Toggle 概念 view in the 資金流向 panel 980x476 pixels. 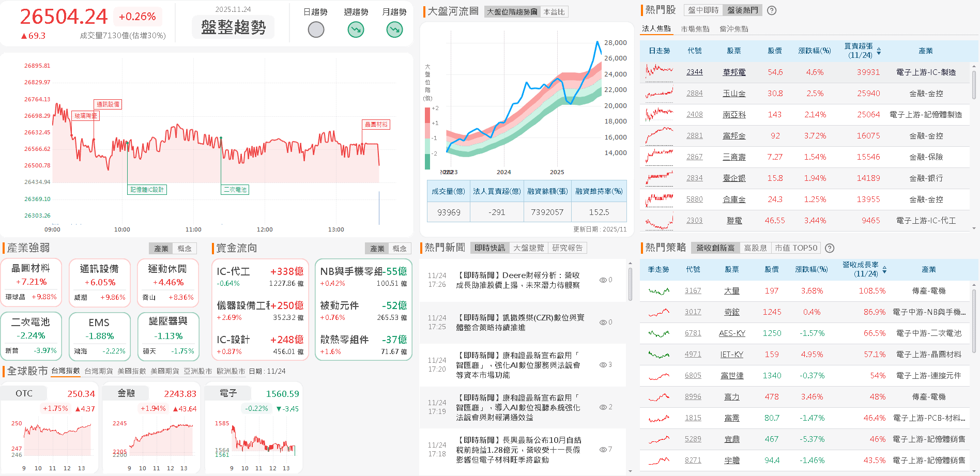[x=399, y=248]
